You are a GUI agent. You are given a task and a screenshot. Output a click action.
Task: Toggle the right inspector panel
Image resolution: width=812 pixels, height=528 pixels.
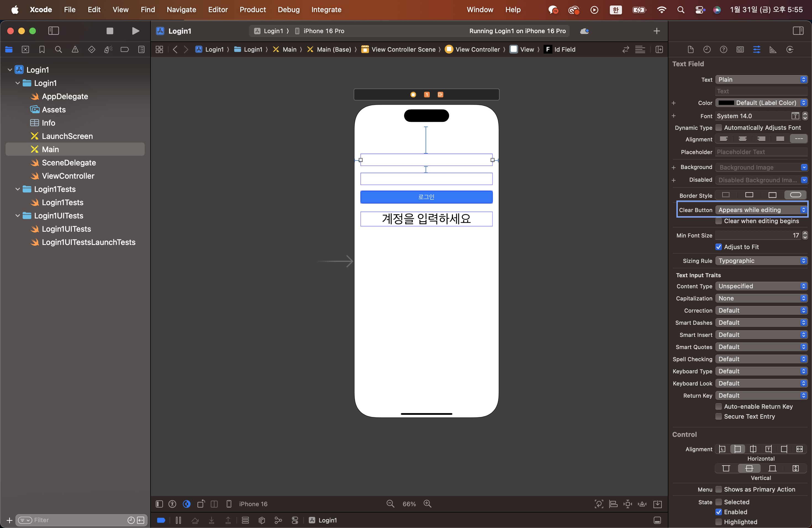point(798,31)
